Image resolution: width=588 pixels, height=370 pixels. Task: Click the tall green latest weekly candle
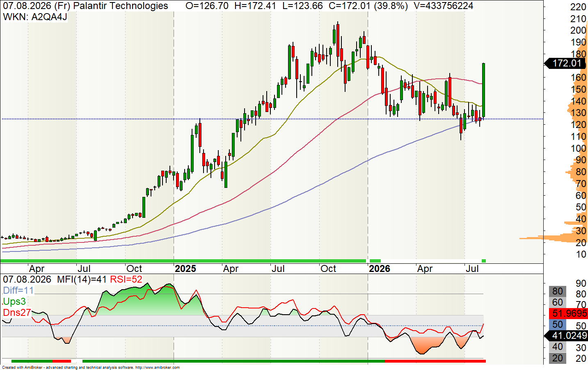(x=484, y=91)
